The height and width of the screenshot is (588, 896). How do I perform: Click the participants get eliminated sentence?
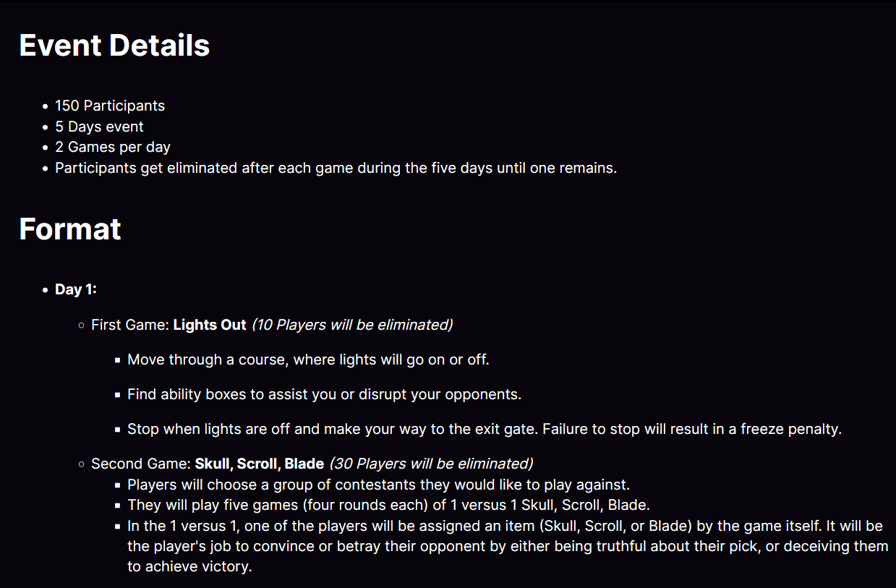336,168
